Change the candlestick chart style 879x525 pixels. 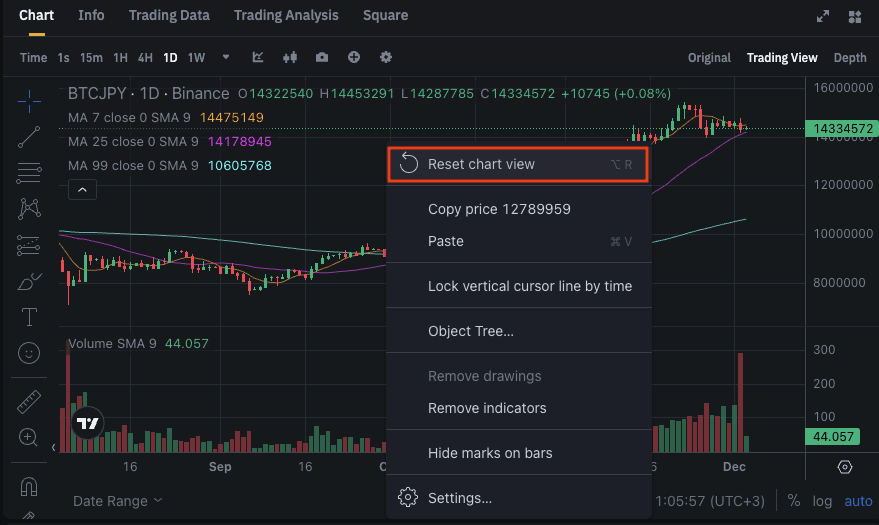tap(290, 57)
